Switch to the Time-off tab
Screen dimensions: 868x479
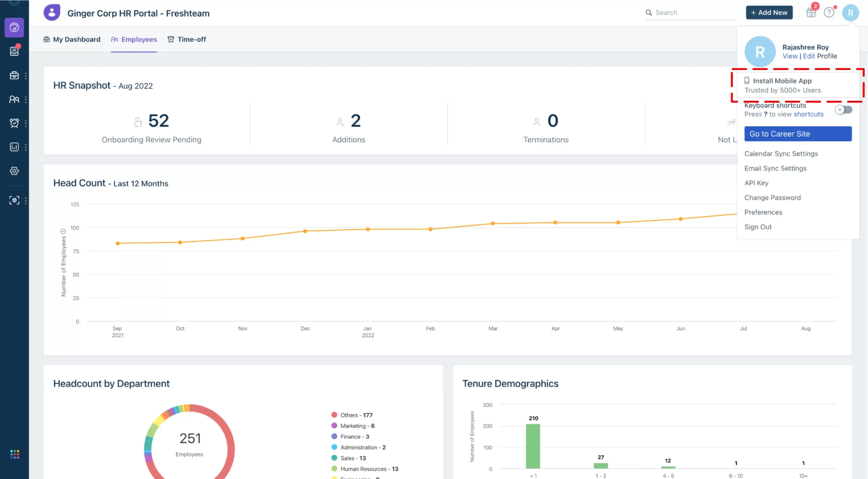187,39
